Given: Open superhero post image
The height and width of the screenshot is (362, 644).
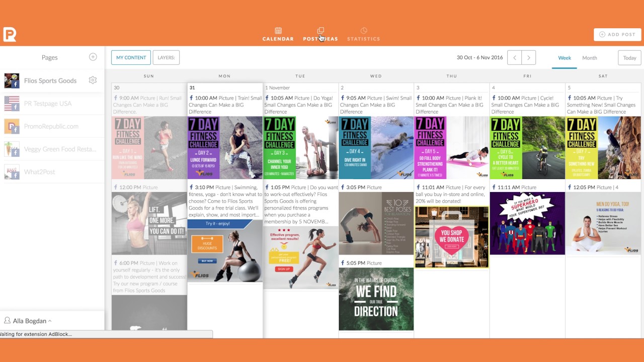Looking at the screenshot, I should 527,223.
